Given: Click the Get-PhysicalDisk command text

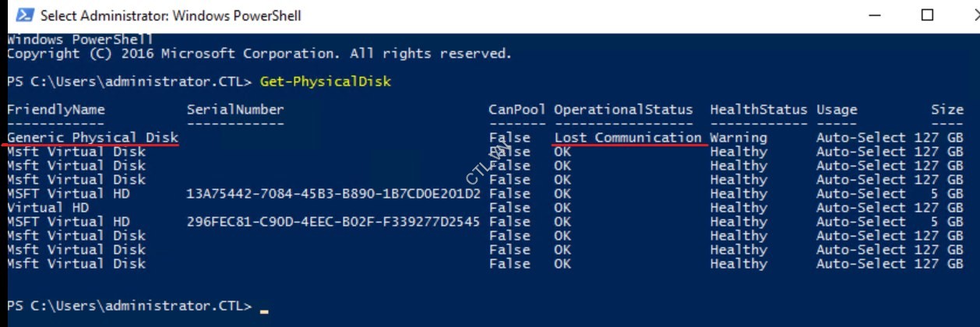Looking at the screenshot, I should tap(325, 82).
